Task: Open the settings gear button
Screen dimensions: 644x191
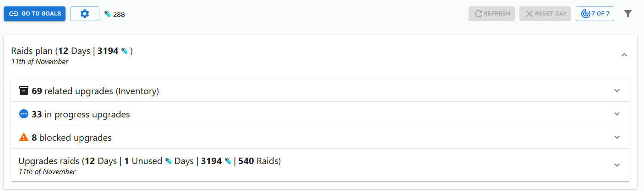Action: pyautogui.click(x=85, y=14)
